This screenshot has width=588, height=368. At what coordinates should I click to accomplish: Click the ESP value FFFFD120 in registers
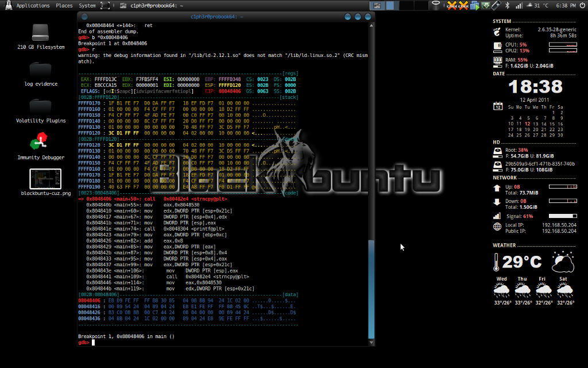pyautogui.click(x=230, y=85)
